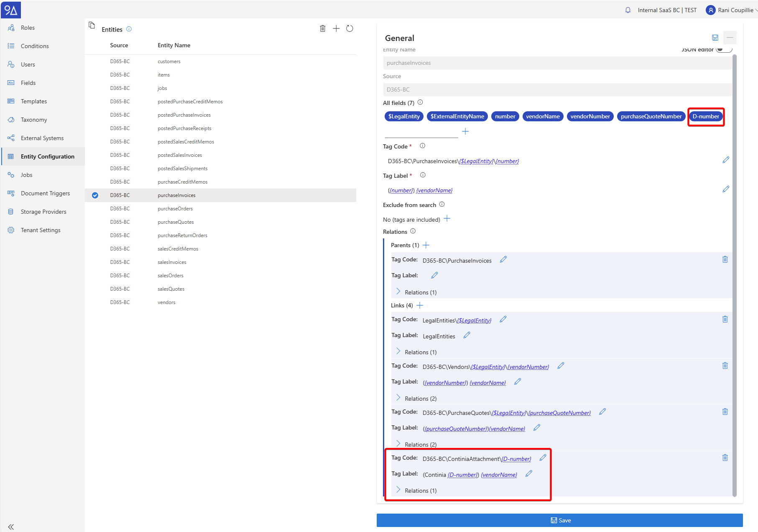Viewport: 758px width, 532px height.
Task: Click the blue Save button
Action: click(x=559, y=520)
